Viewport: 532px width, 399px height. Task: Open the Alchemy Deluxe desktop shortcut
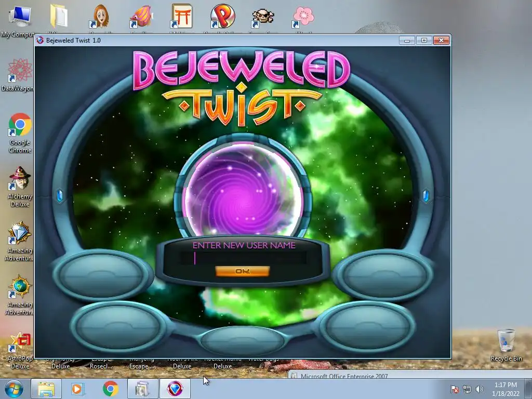(20, 187)
